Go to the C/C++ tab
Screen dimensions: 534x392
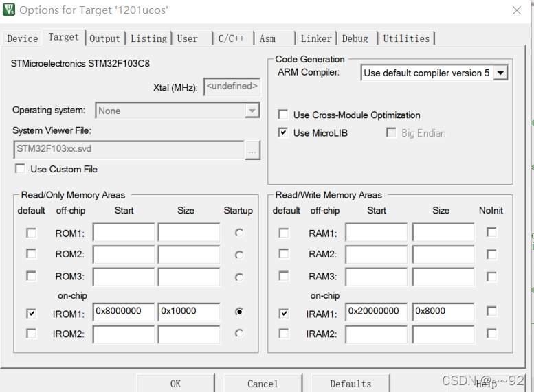pyautogui.click(x=234, y=38)
